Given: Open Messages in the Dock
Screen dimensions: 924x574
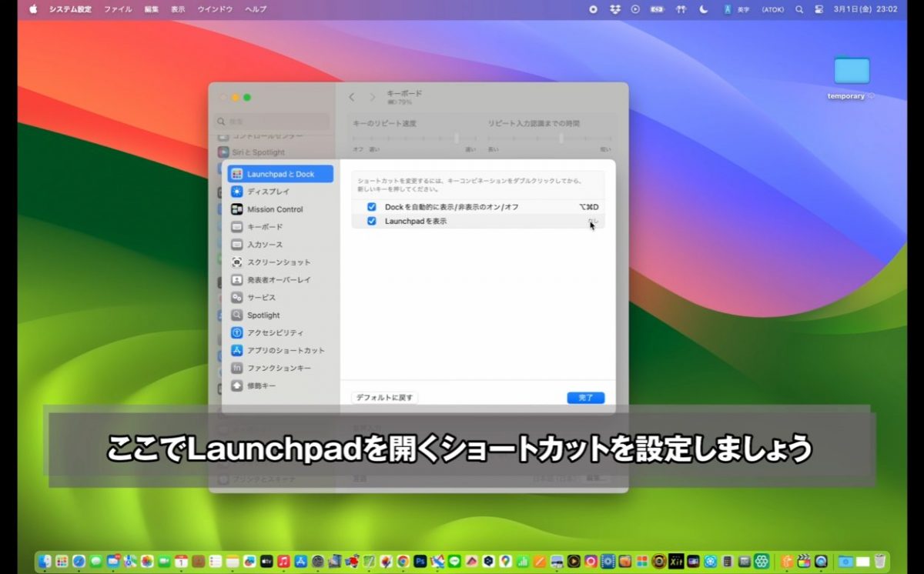Looking at the screenshot, I should pos(96,561).
